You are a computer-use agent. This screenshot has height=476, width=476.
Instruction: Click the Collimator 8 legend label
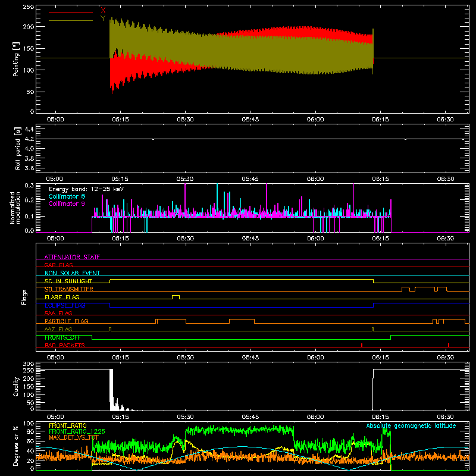click(67, 196)
